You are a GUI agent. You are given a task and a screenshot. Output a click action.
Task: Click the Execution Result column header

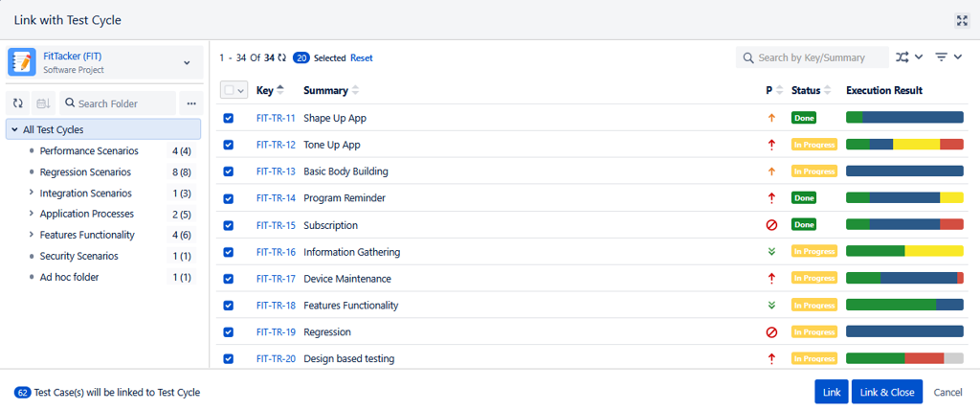(883, 90)
